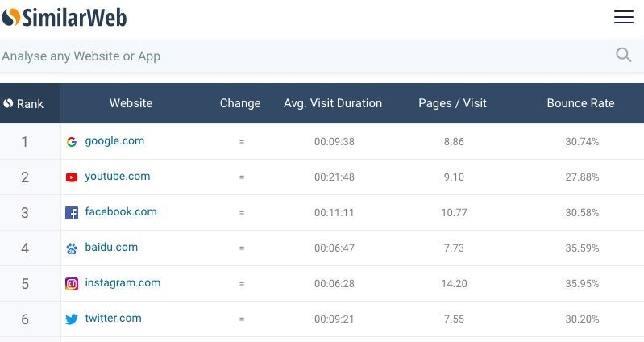Click the Website column header
The width and height of the screenshot is (644, 342).
tap(131, 103)
